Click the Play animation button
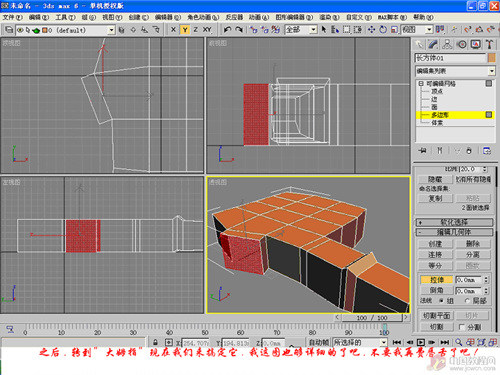500x375 pixels. 421,342
